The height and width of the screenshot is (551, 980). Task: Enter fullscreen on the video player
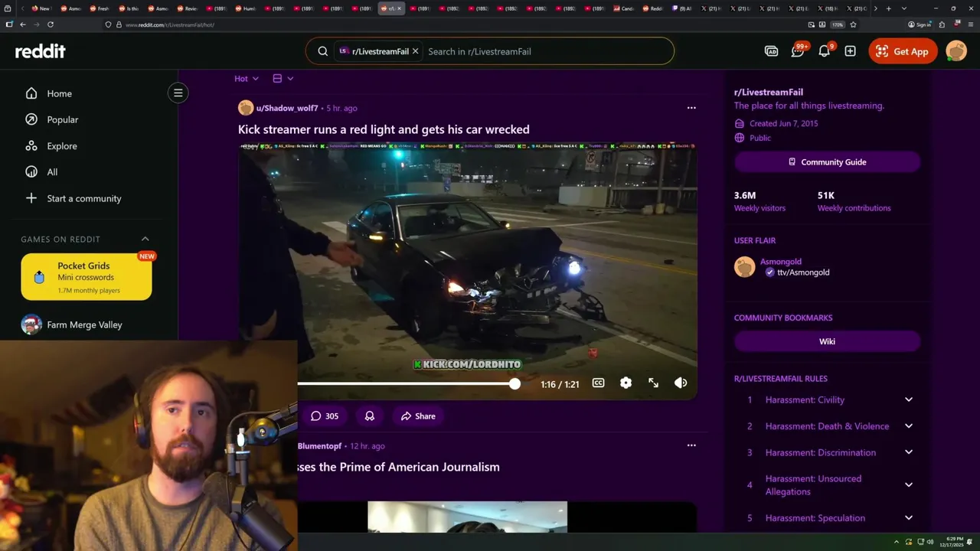coord(653,383)
